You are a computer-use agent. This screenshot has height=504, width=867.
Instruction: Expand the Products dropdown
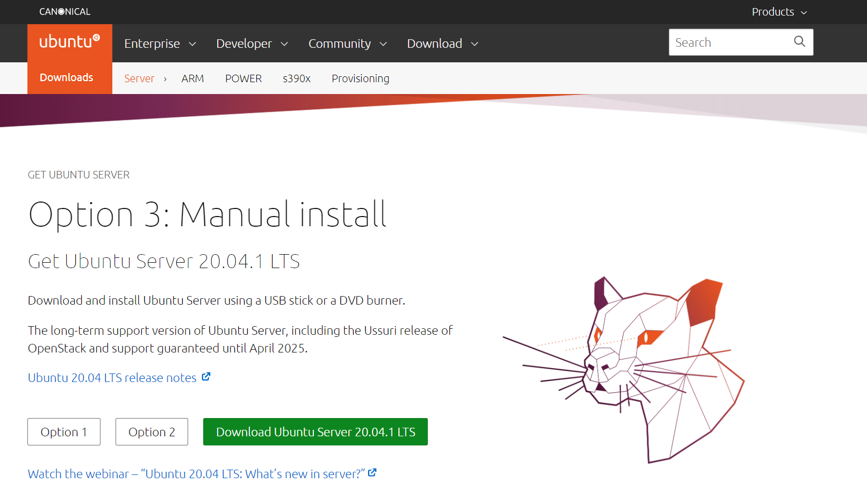tap(779, 12)
